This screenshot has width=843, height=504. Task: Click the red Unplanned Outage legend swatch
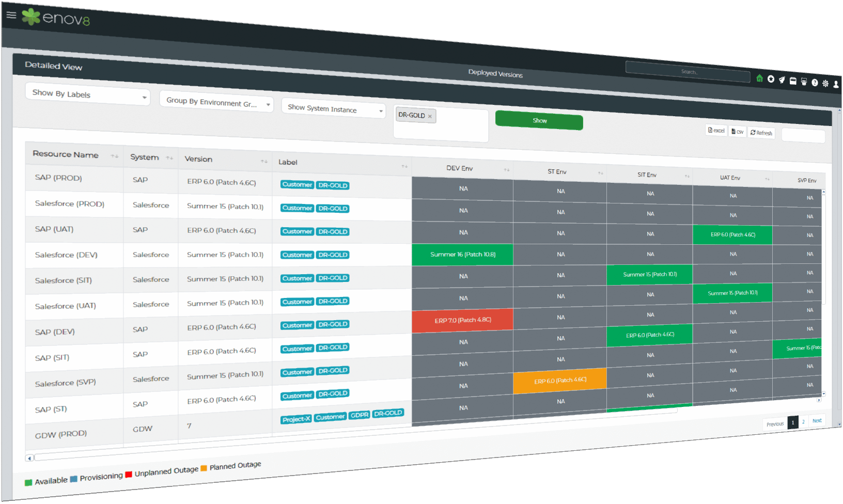(129, 474)
